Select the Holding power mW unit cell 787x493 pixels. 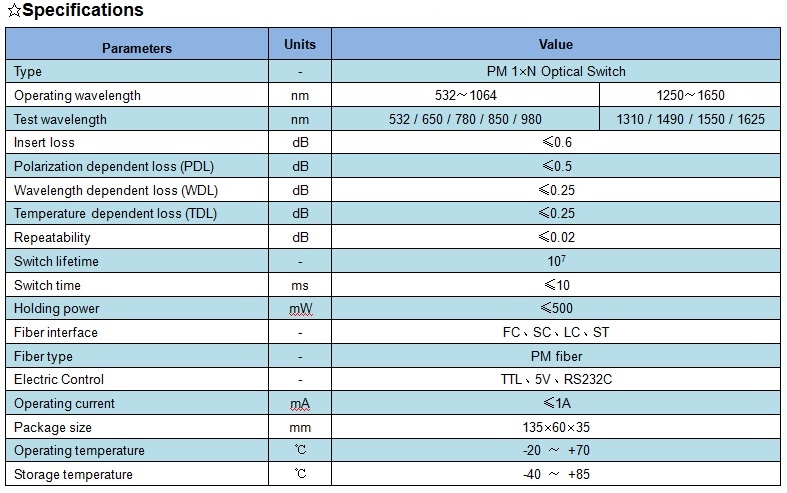300,309
